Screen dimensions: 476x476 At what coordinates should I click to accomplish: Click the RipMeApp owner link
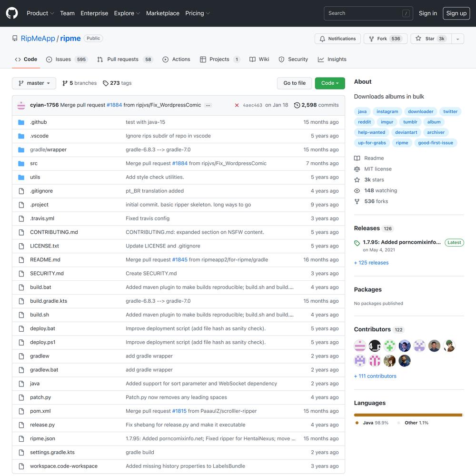tap(38, 39)
